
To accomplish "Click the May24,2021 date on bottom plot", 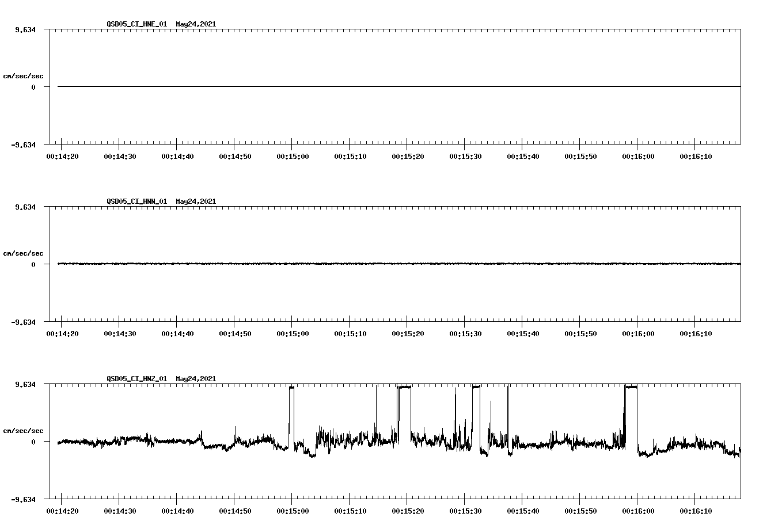I will (195, 379).
